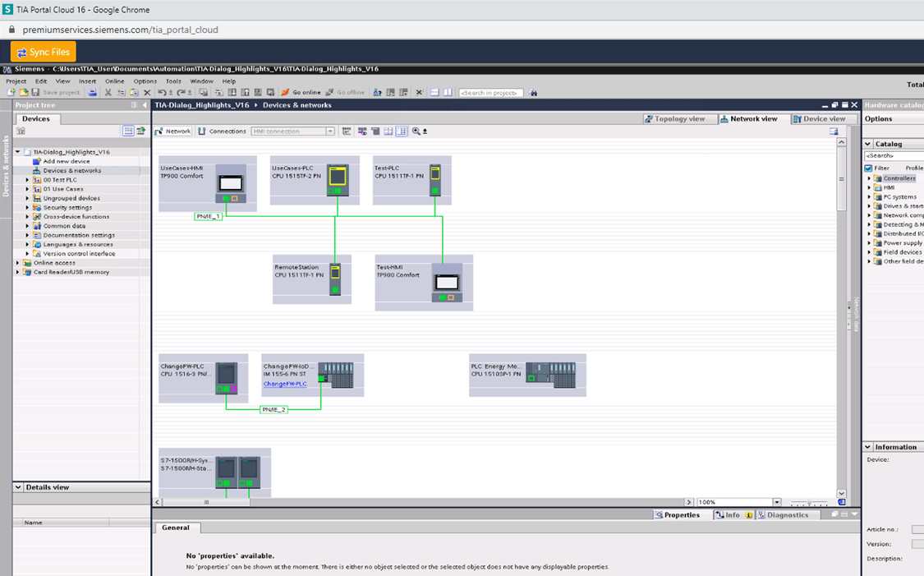Select the Test-HMI TP900 Comfort device
The width and height of the screenshot is (924, 576).
[424, 283]
